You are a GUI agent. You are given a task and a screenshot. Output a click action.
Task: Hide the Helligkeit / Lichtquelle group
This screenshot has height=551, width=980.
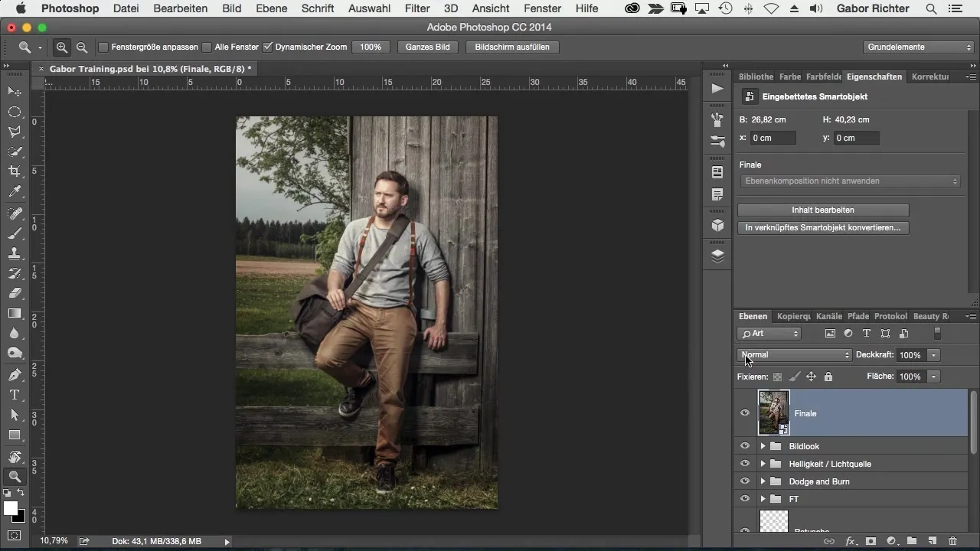(x=744, y=464)
